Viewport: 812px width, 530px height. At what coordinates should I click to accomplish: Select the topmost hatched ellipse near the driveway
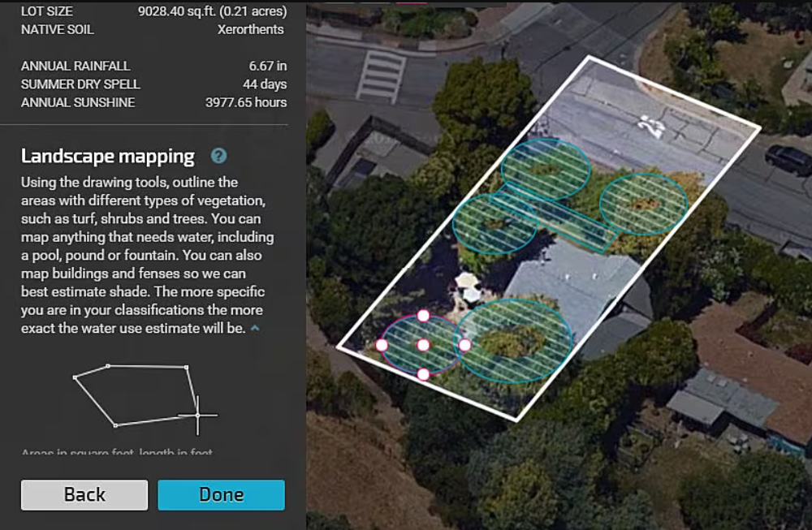(545, 169)
